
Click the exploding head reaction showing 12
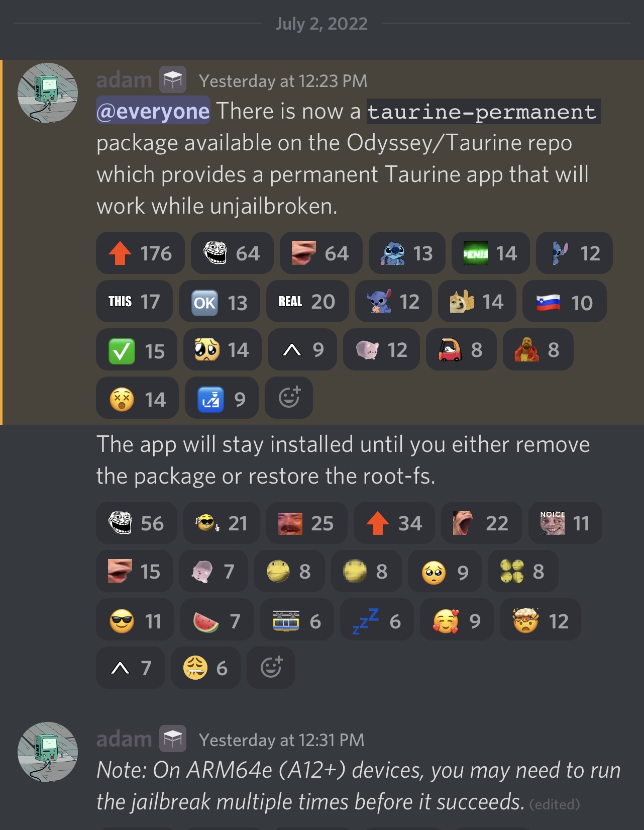click(541, 620)
